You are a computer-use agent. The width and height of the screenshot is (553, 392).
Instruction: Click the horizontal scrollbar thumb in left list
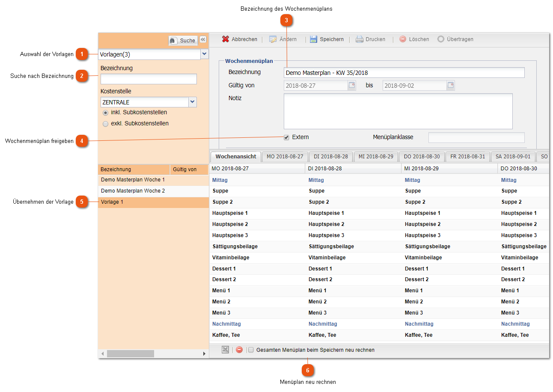(x=131, y=354)
